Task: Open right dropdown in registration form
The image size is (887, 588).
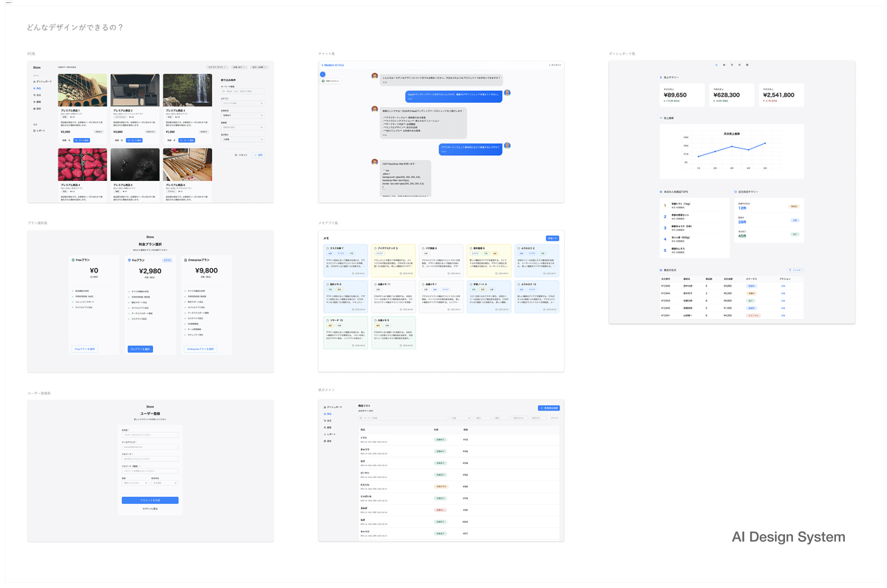Action: point(165,483)
